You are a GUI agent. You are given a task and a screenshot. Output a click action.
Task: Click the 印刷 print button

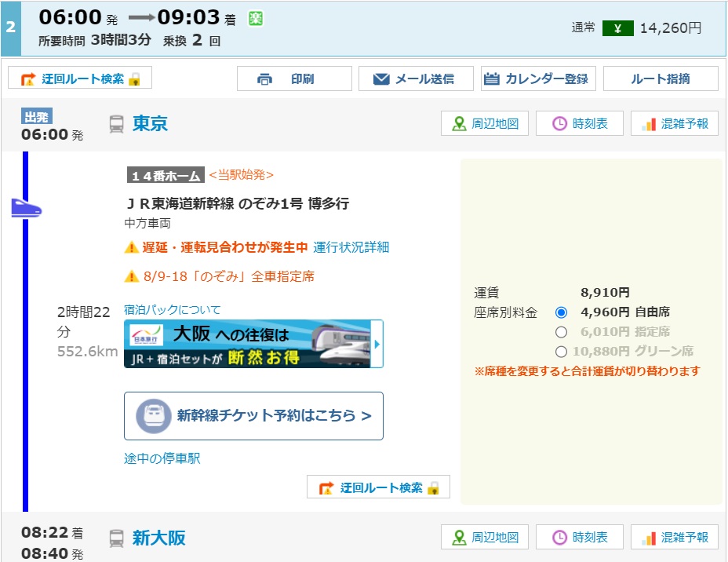click(294, 78)
